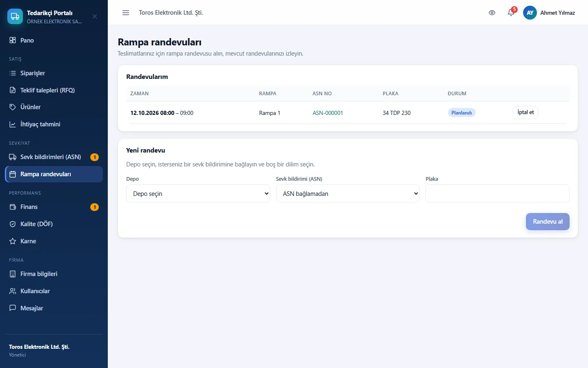Click the Finans badge showing 1
The image size is (588, 368).
click(x=94, y=207)
